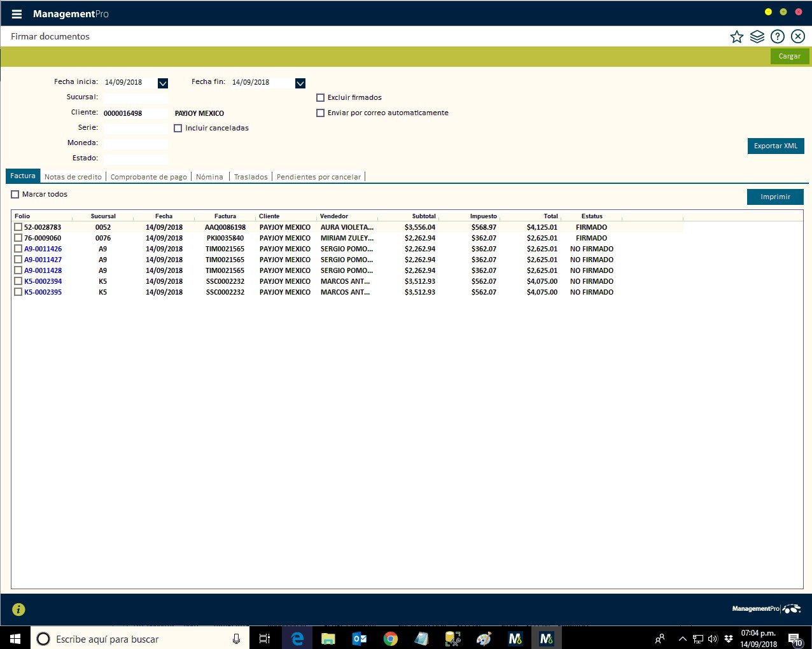Click the Exportar XML button

tap(776, 146)
